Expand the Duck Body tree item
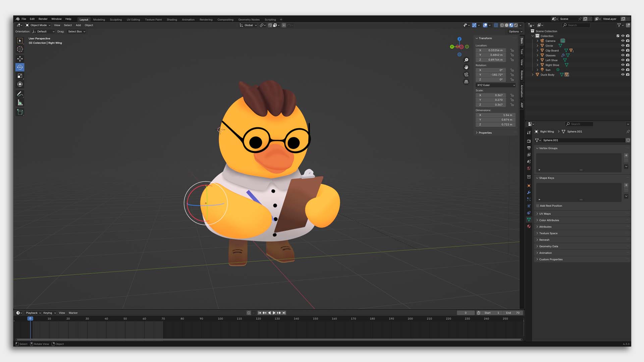The height and width of the screenshot is (362, 644). point(533,75)
